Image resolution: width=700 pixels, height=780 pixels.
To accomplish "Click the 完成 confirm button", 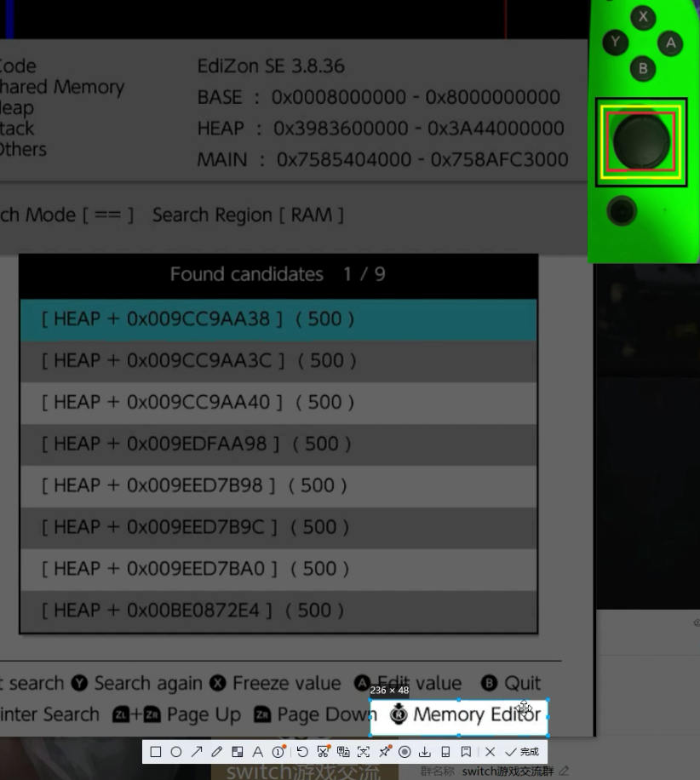I will coord(522,752).
